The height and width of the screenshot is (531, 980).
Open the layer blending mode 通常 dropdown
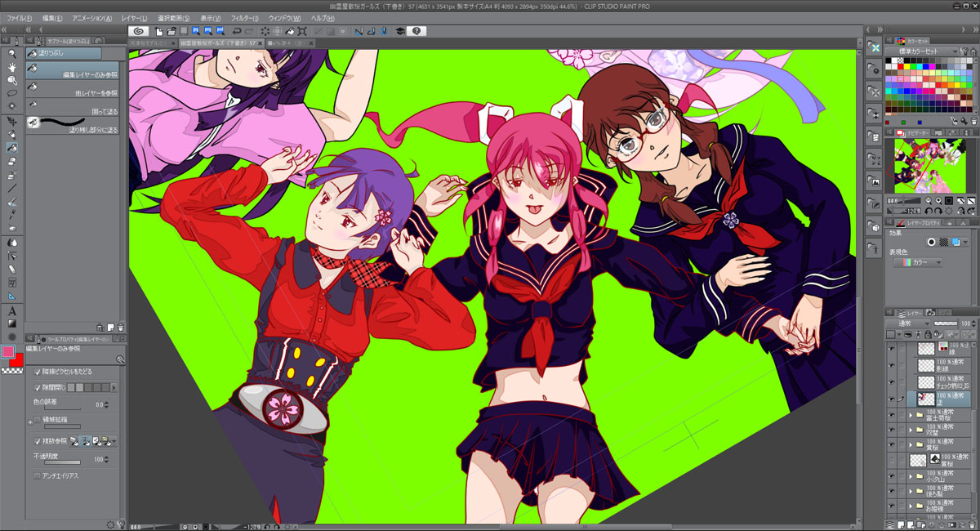(x=909, y=324)
